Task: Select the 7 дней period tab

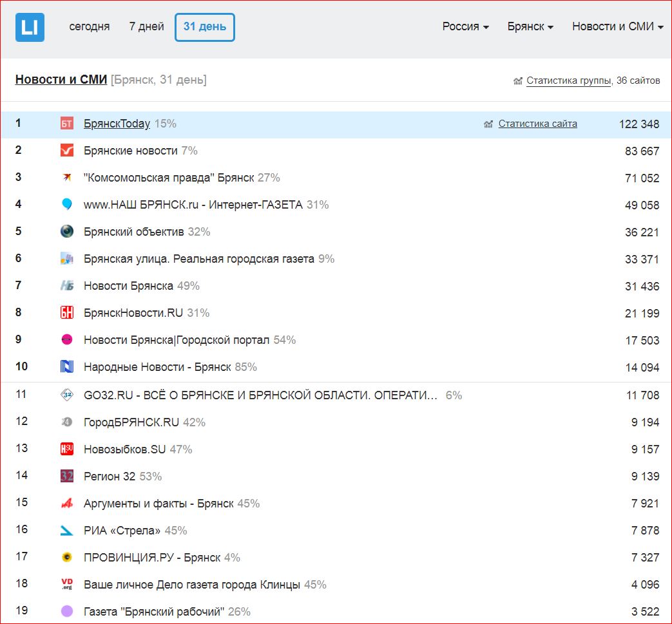Action: pos(146,27)
